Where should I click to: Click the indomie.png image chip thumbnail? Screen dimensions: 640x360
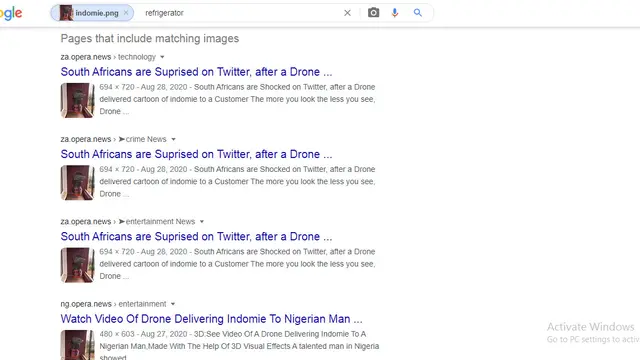pyautogui.click(x=66, y=13)
